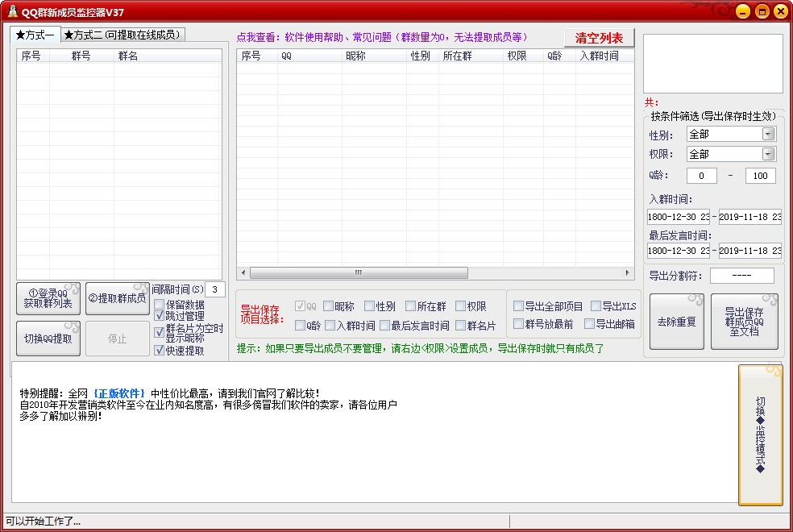The image size is (793, 532).
Task: Click the 性别 column header in member list
Action: pyautogui.click(x=423, y=56)
